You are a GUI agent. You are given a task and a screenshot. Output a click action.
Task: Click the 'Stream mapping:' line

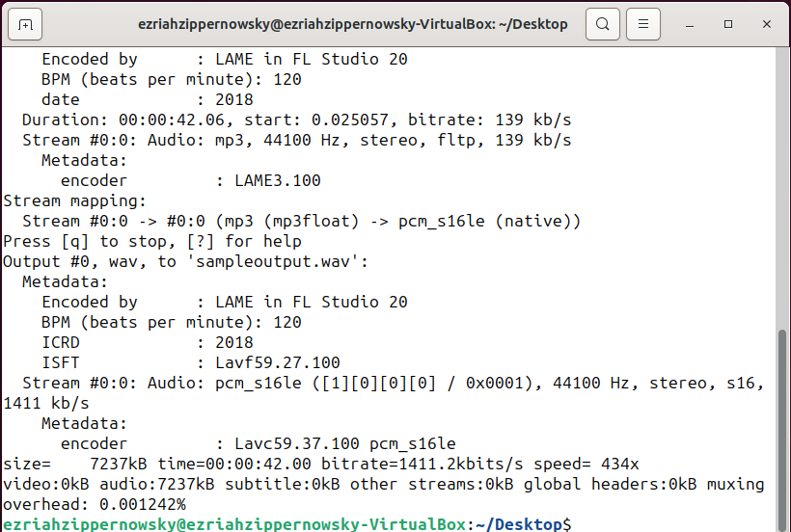pos(74,201)
